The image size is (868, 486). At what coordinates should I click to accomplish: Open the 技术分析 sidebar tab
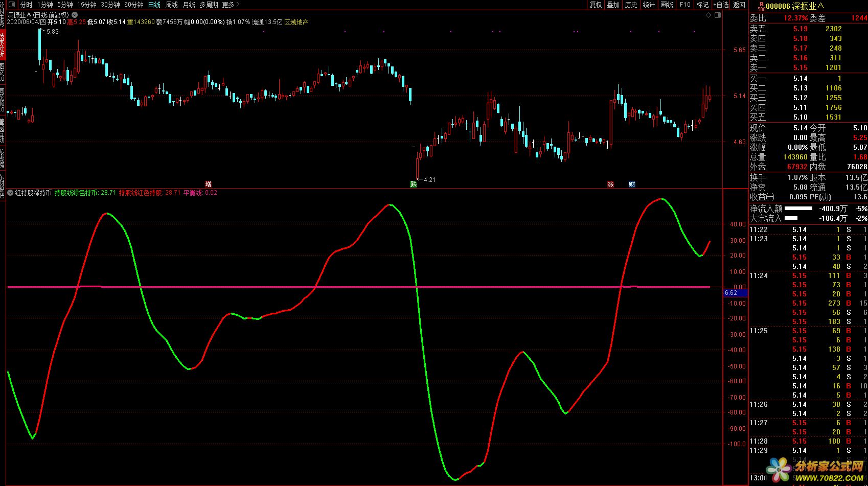[3, 44]
